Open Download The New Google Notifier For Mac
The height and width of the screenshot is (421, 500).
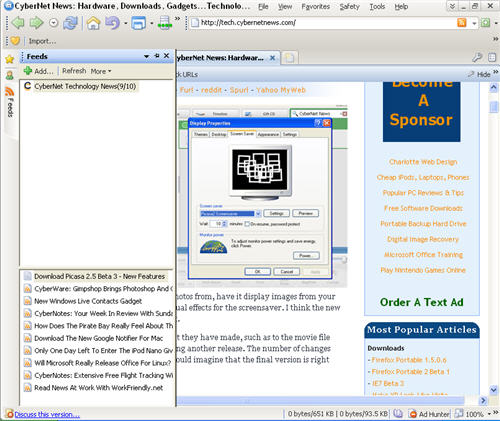(x=99, y=338)
